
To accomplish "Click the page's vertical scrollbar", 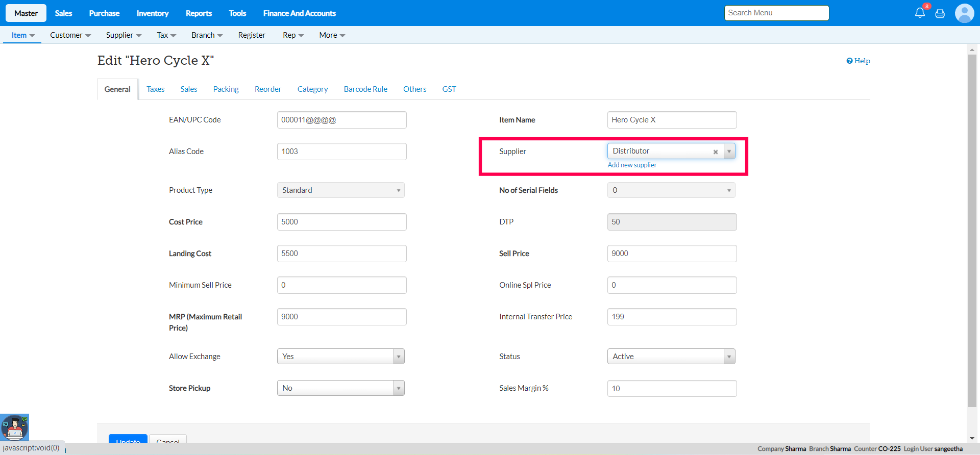I will (972, 230).
